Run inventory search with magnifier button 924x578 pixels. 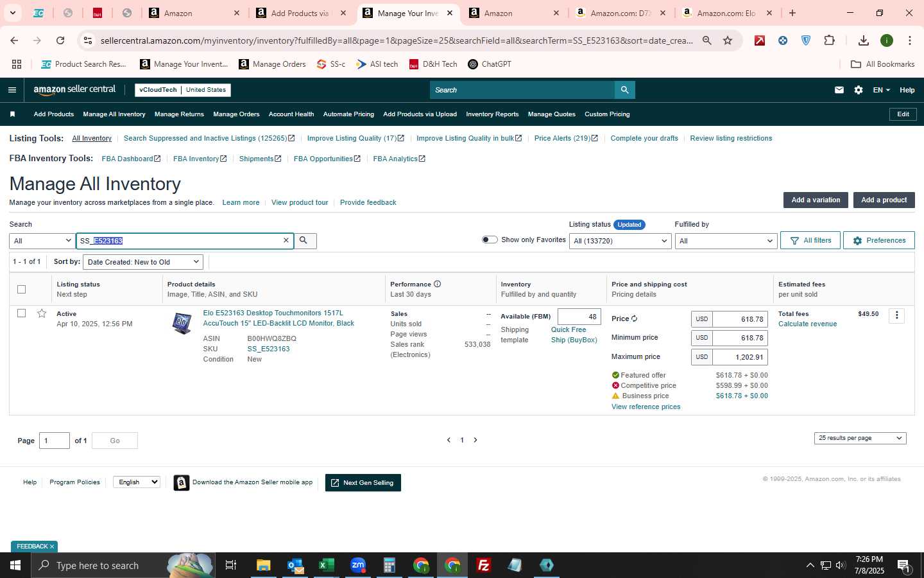[304, 240]
